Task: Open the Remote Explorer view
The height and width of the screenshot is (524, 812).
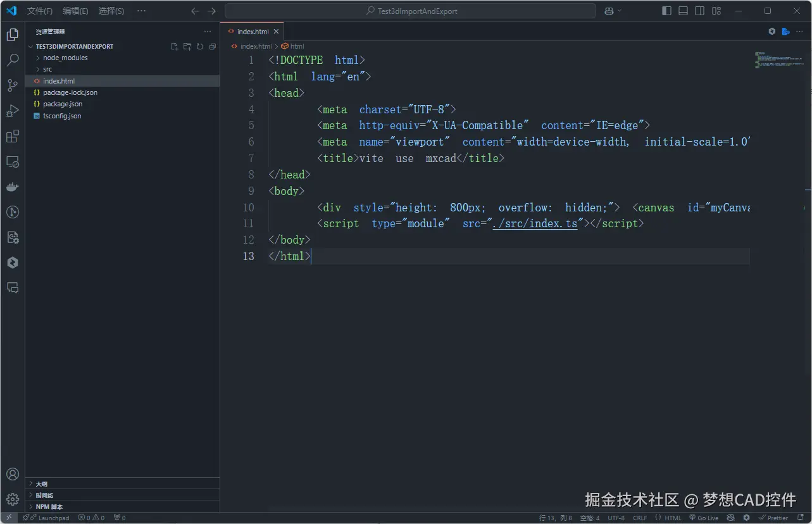Action: click(12, 161)
